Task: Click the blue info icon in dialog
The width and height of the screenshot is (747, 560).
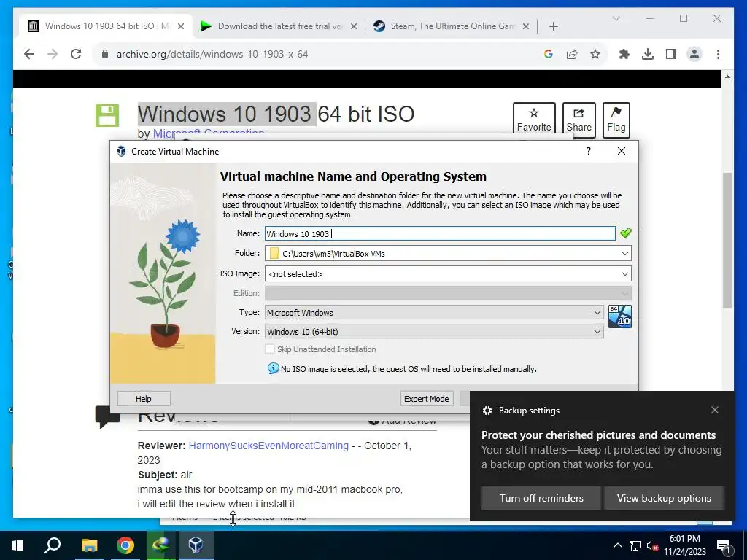Action: click(x=273, y=368)
